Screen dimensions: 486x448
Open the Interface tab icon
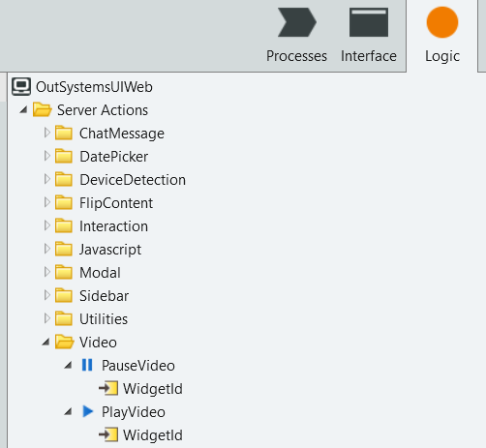click(369, 22)
